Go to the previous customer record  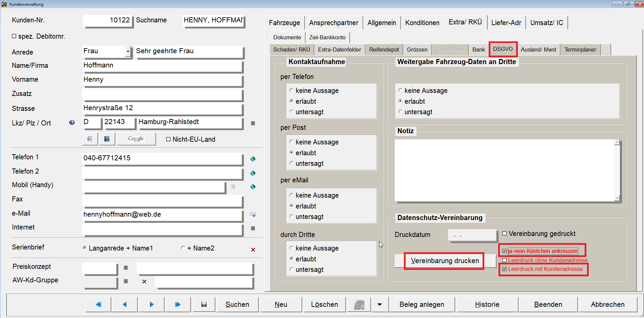(x=124, y=304)
